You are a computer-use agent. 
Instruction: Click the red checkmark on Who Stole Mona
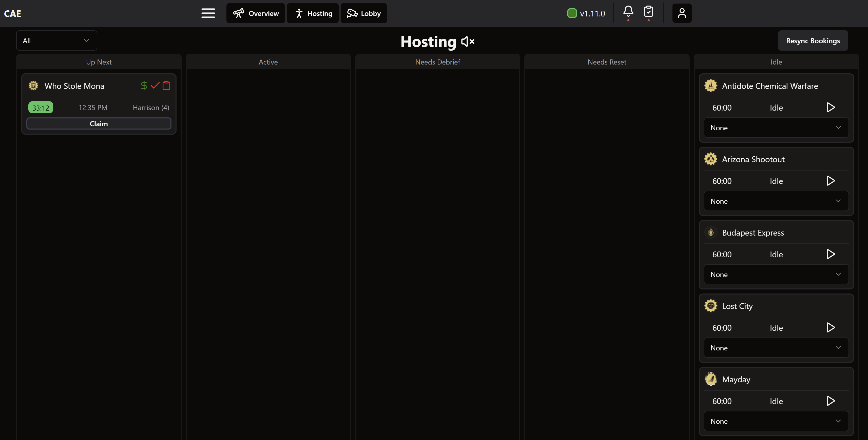[x=155, y=86]
